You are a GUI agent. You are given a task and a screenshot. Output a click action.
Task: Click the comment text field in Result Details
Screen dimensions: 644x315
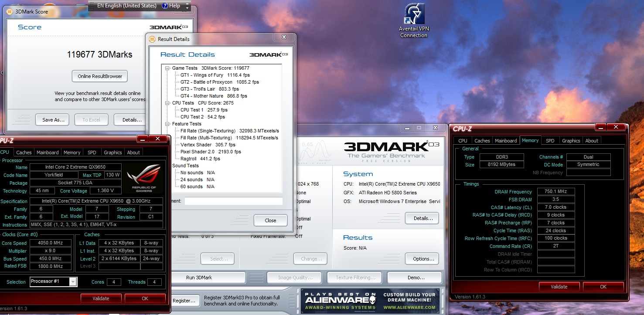click(x=233, y=201)
